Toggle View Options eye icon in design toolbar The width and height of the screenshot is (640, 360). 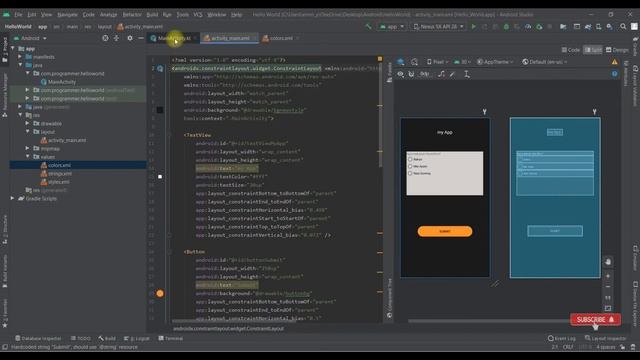click(401, 74)
